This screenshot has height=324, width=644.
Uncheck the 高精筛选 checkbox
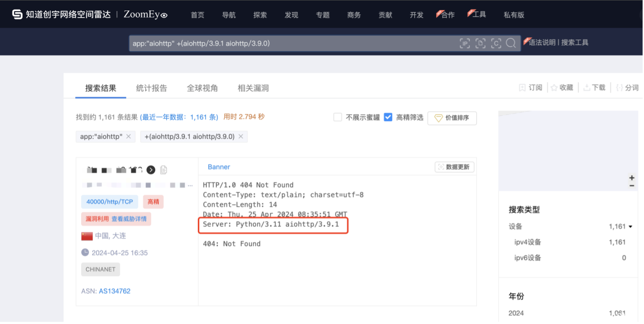pyautogui.click(x=388, y=117)
